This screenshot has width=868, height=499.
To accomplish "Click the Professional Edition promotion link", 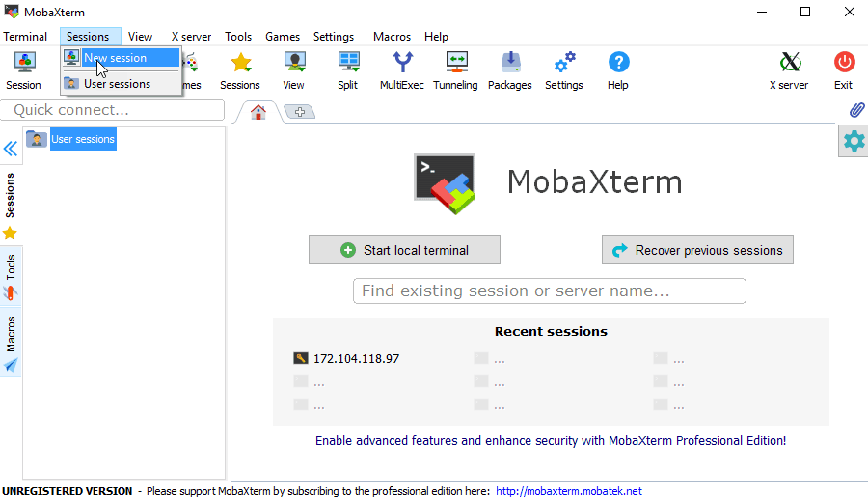I will point(551,440).
